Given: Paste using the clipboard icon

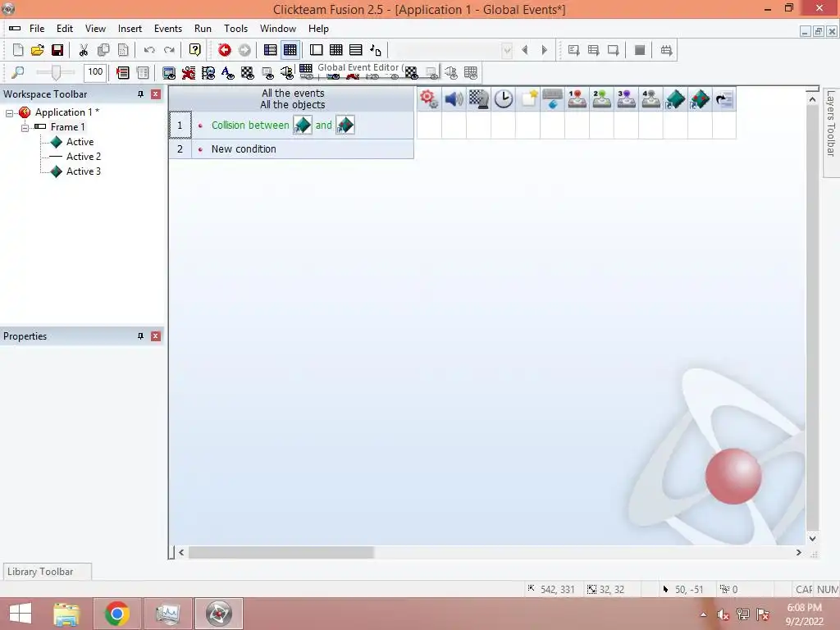Looking at the screenshot, I should pos(123,50).
